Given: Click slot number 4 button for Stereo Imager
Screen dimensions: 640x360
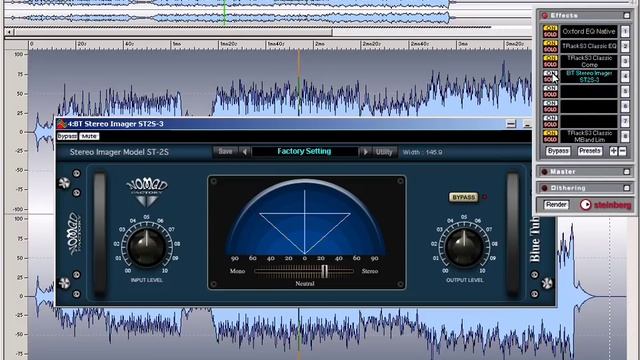Looking at the screenshot, I should coord(625,76).
